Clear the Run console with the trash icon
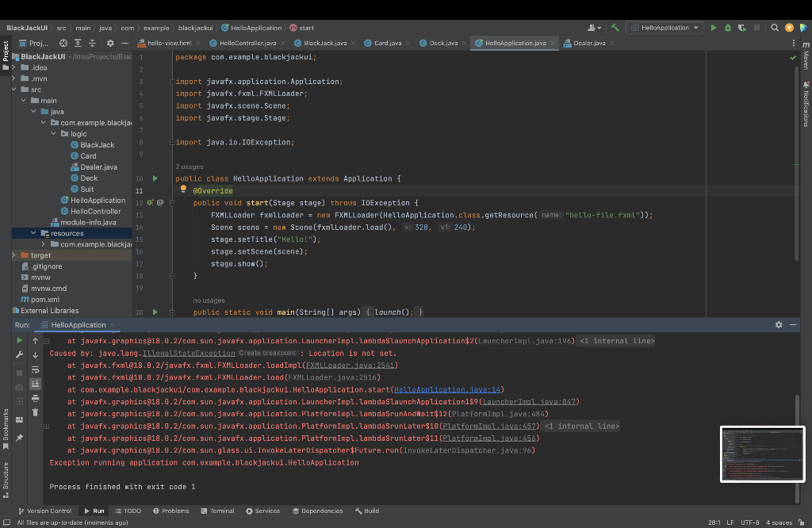This screenshot has width=812, height=528. click(36, 411)
